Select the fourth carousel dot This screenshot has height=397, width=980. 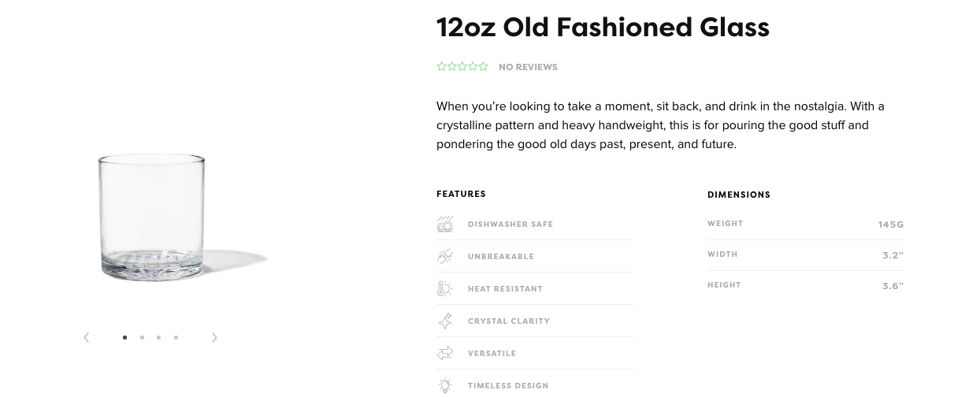coord(176,337)
